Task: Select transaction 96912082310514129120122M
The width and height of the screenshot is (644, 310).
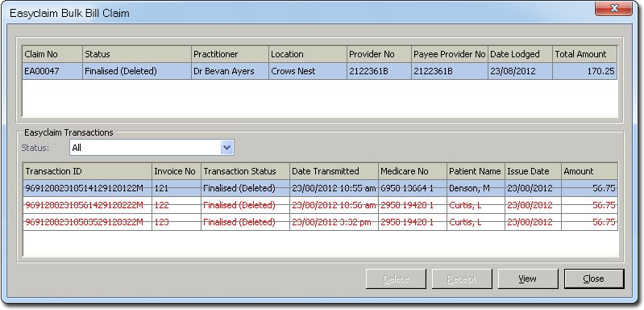Action: coord(88,188)
